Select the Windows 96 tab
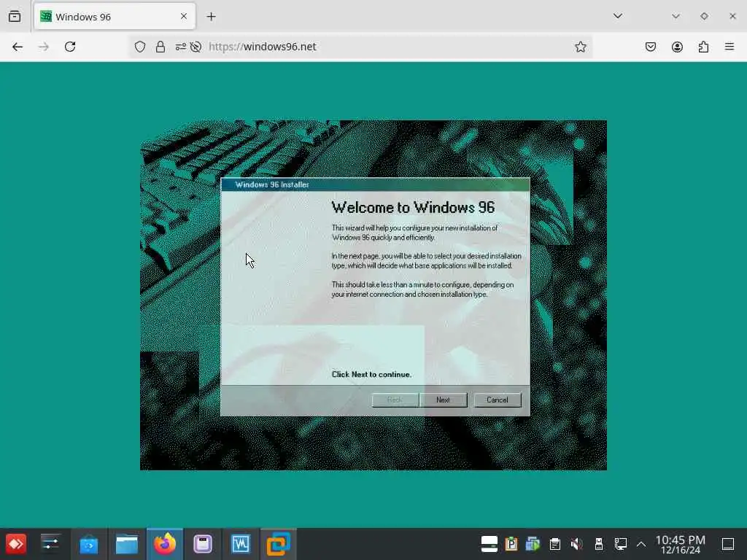This screenshot has width=747, height=560. pos(115,17)
